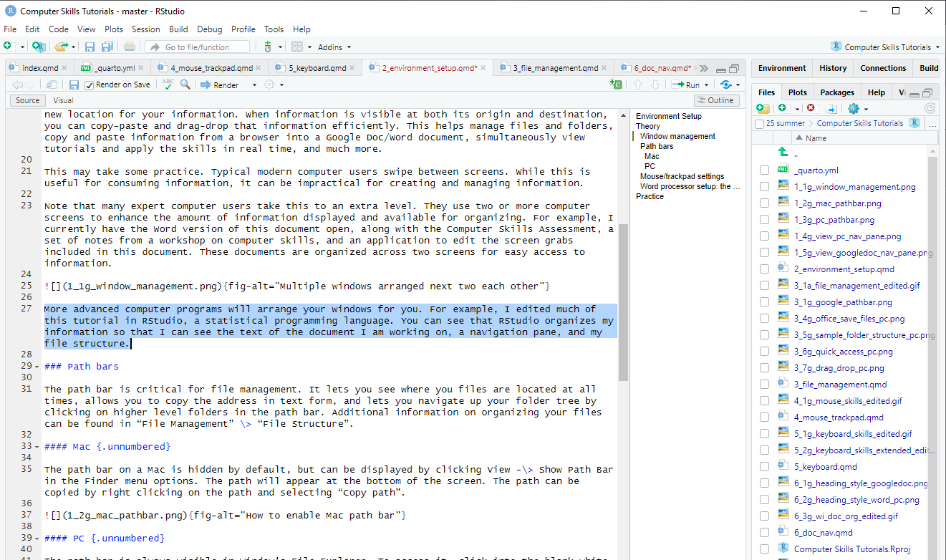Image resolution: width=946 pixels, height=560 pixels.
Task: Tick the 2_environment_setup.qmd file checkbox
Action: (764, 269)
